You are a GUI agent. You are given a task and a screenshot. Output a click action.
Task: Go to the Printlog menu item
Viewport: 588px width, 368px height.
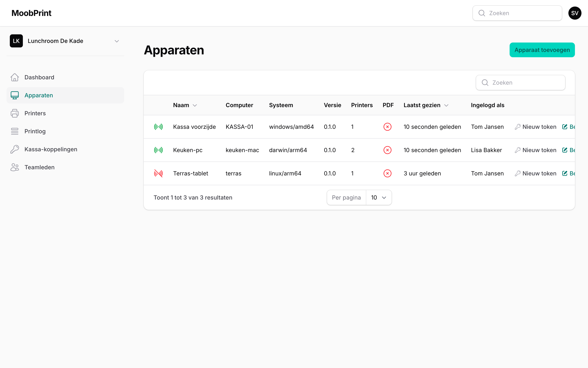point(65,131)
